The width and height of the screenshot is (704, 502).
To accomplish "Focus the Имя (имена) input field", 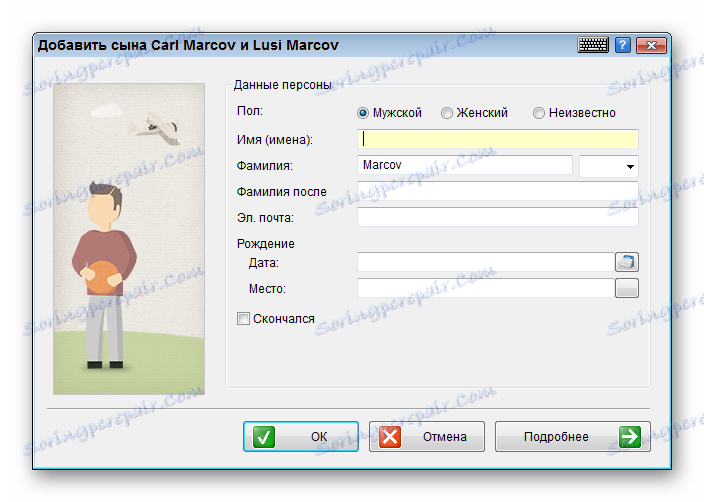I will tap(497, 139).
